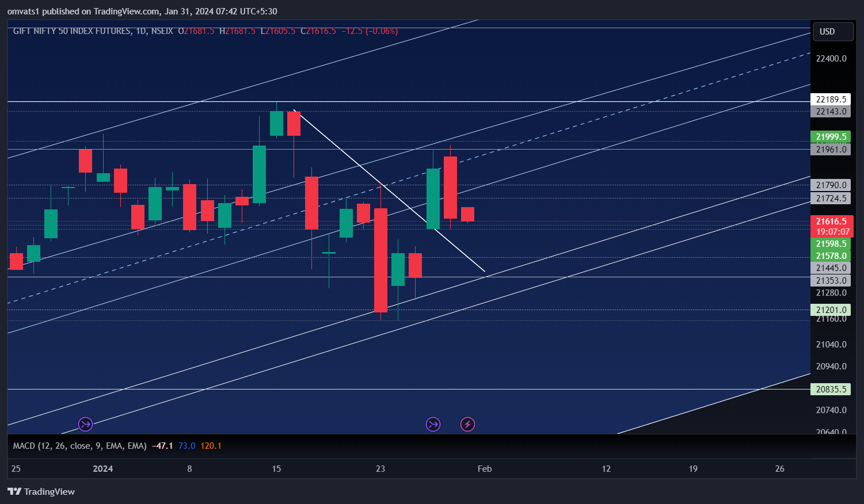Select the green 21999.5 price label
Image resolution: width=864 pixels, height=504 pixels.
click(831, 137)
